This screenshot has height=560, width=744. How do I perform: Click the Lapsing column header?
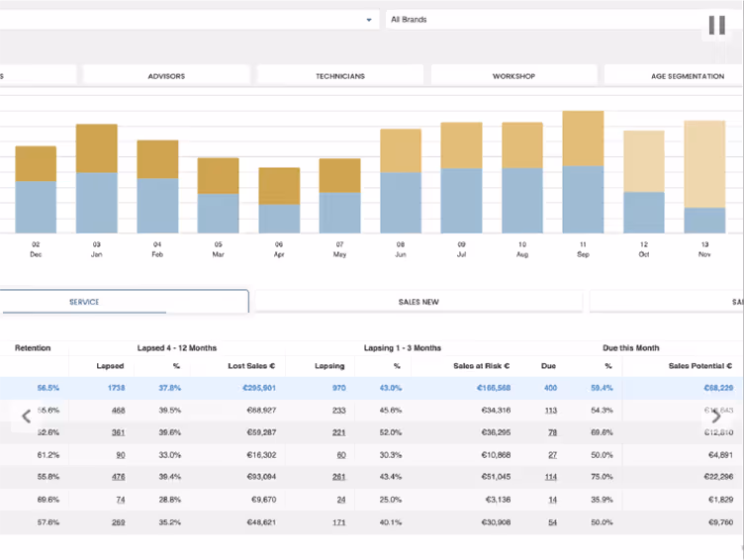tap(329, 366)
